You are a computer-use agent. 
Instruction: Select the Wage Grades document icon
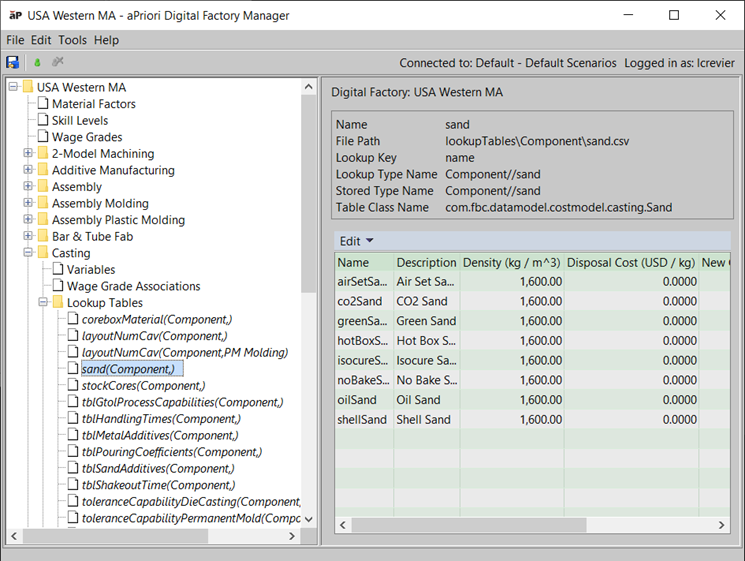pos(43,136)
